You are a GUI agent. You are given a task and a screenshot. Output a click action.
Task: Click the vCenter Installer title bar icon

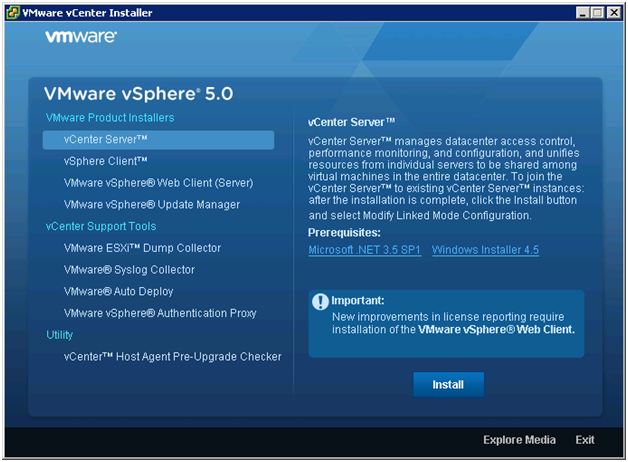(12, 13)
